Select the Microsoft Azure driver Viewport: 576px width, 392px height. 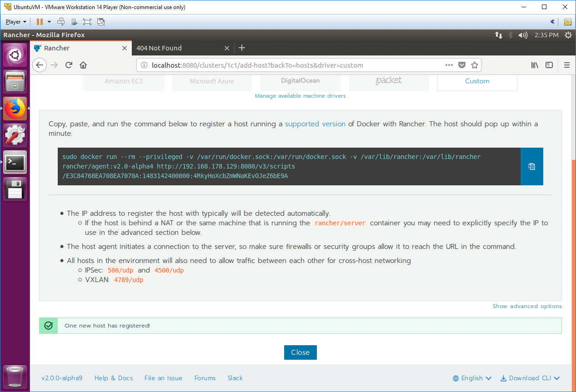click(212, 81)
